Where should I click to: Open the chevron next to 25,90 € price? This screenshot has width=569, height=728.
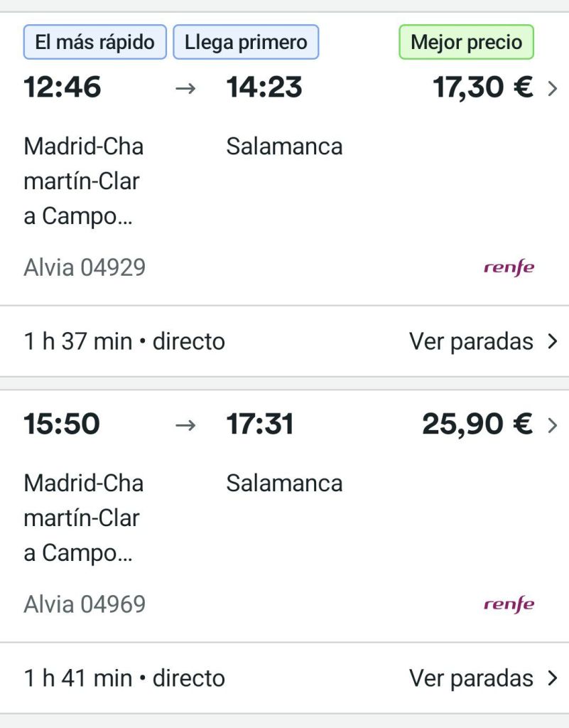(x=553, y=424)
